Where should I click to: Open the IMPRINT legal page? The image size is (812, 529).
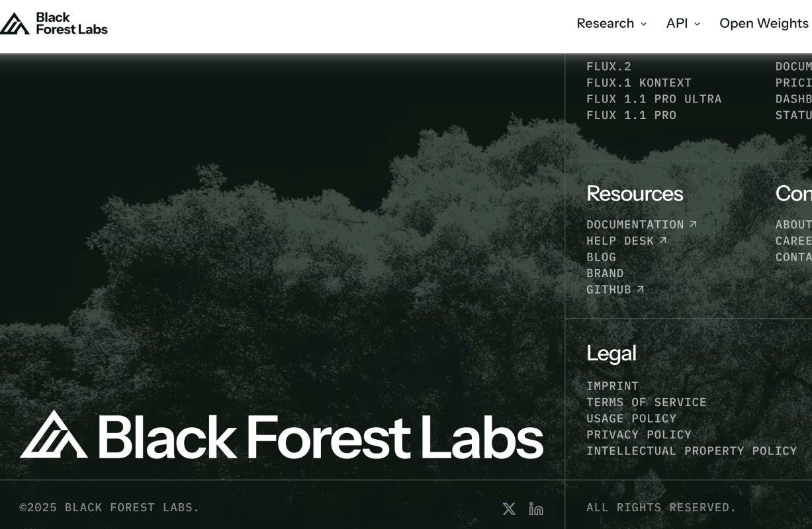click(x=613, y=386)
